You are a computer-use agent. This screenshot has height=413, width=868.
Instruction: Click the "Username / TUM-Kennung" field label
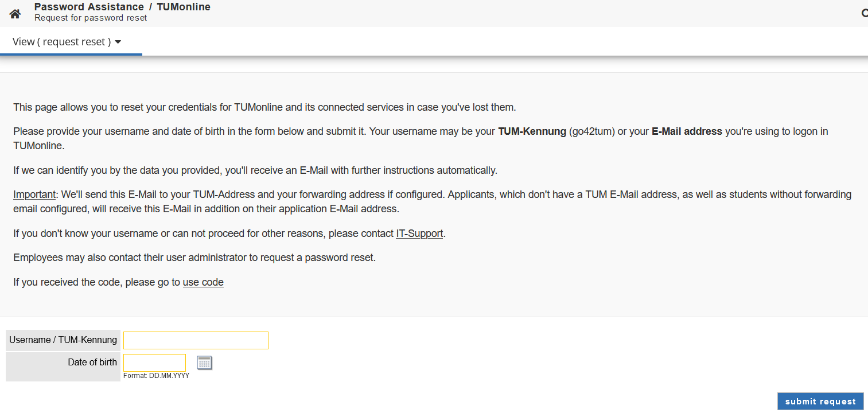point(63,340)
